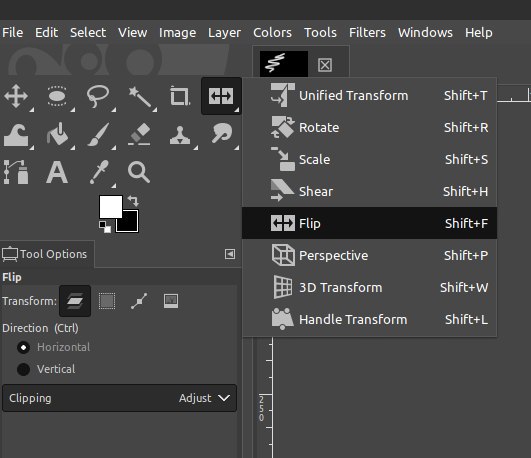531x458 pixels.
Task: Select the Move tool
Action: coord(16,97)
